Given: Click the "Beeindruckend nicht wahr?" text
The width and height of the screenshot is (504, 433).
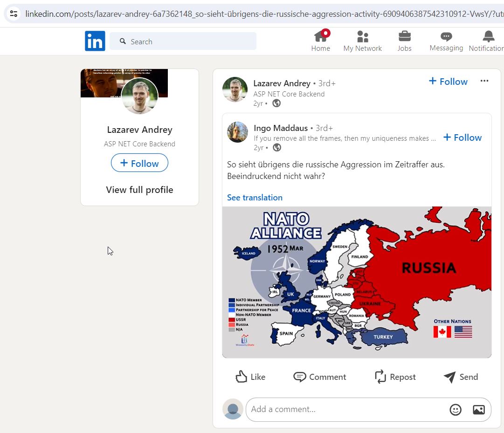Looking at the screenshot, I should (x=276, y=176).
